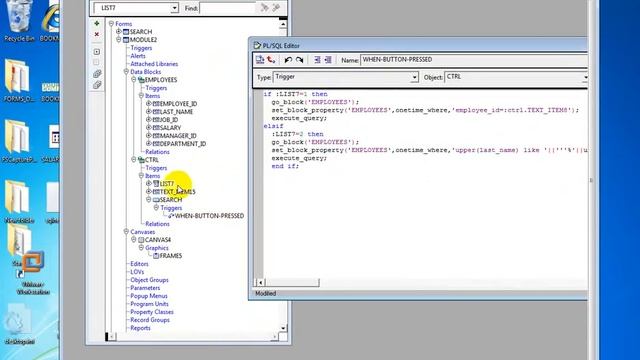
Task: Select the WHEN-BUTTON-PRESSED trigger in the tree
Action: (209, 216)
